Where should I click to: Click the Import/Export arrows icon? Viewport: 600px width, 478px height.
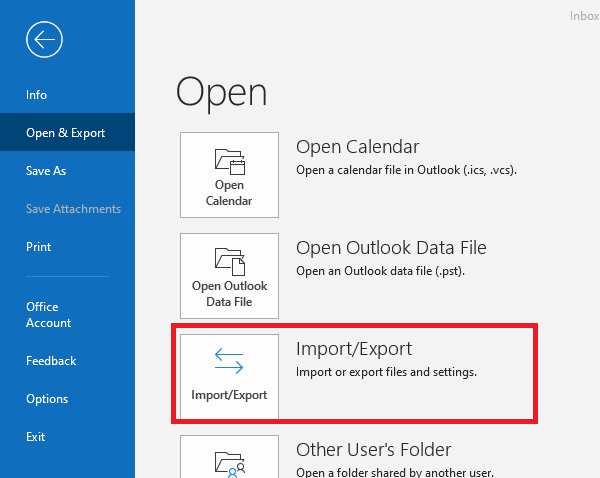[x=229, y=361]
